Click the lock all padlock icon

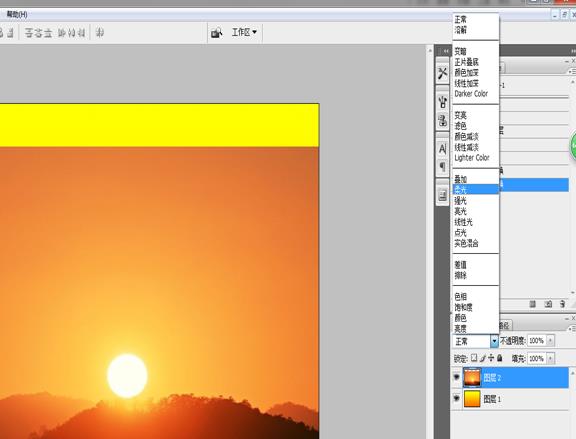pos(499,357)
